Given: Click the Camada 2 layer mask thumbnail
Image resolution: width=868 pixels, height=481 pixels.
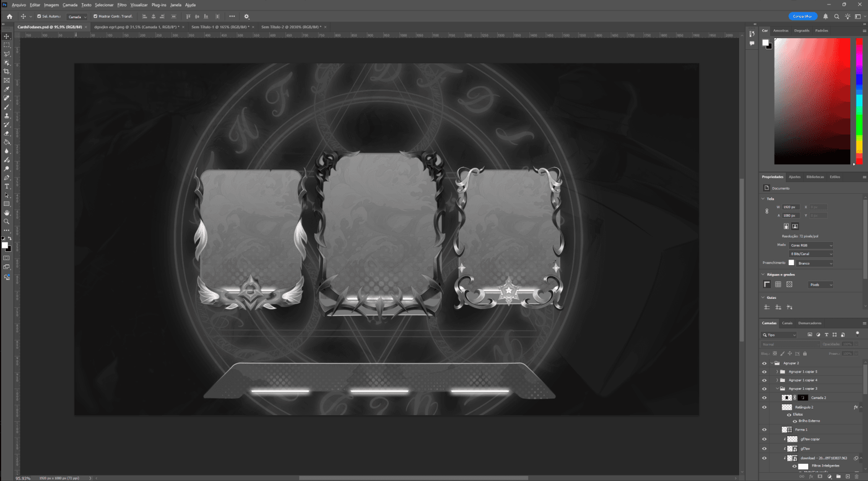Looking at the screenshot, I should click(803, 397).
